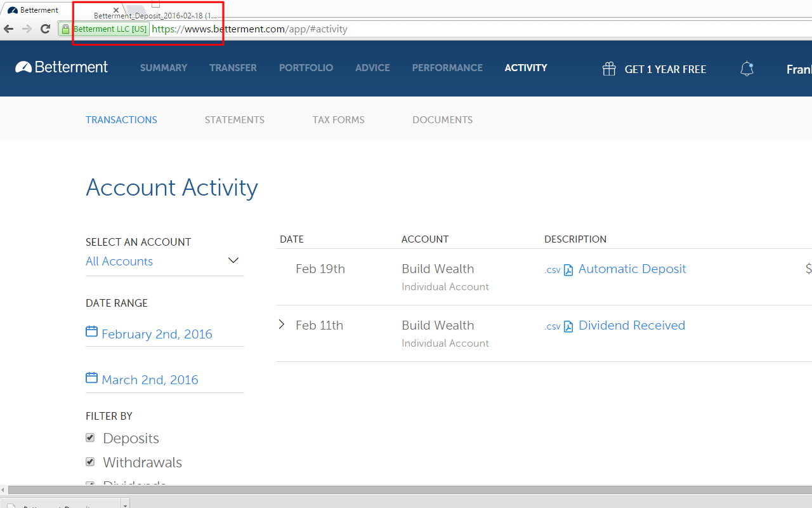The width and height of the screenshot is (812, 508).
Task: Click the Account Activity heading
Action: point(172,187)
